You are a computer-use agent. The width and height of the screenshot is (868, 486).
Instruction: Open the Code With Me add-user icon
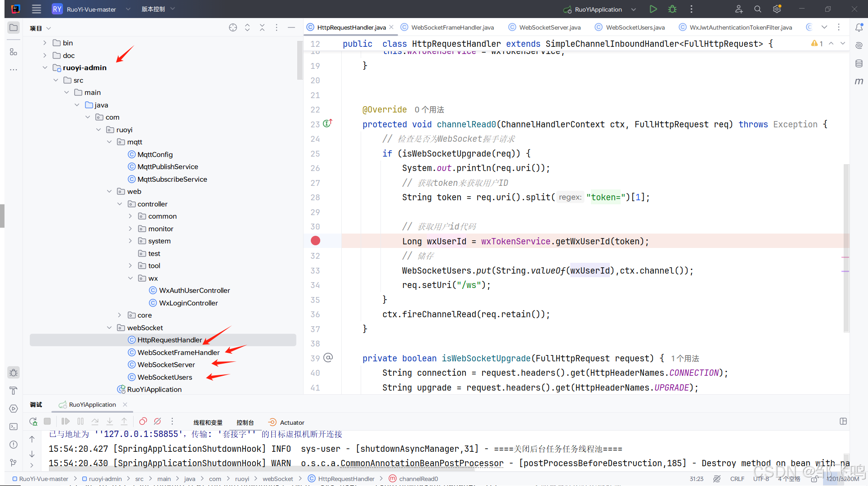point(738,9)
